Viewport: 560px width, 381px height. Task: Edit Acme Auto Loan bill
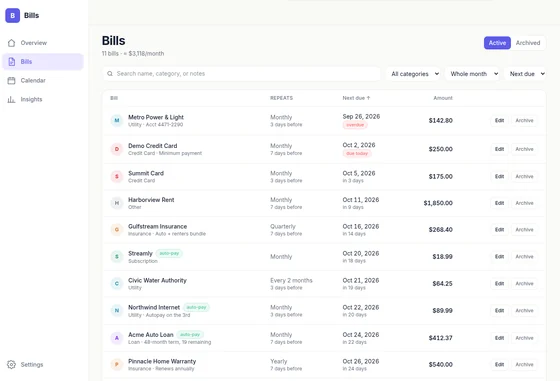pyautogui.click(x=499, y=338)
